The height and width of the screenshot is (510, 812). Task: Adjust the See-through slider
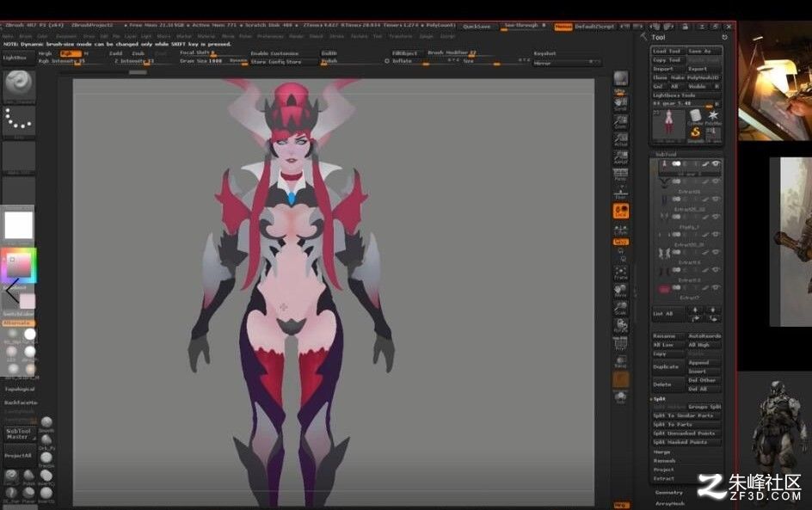point(524,26)
